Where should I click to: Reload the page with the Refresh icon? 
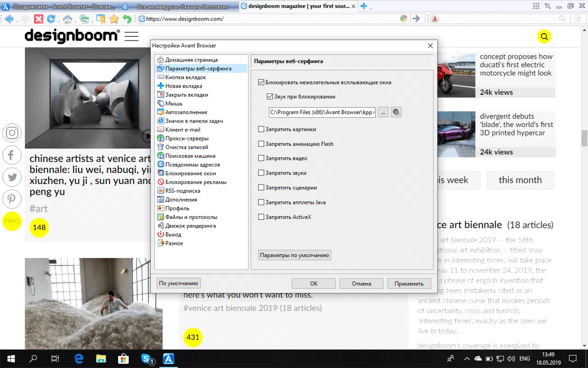coord(51,19)
